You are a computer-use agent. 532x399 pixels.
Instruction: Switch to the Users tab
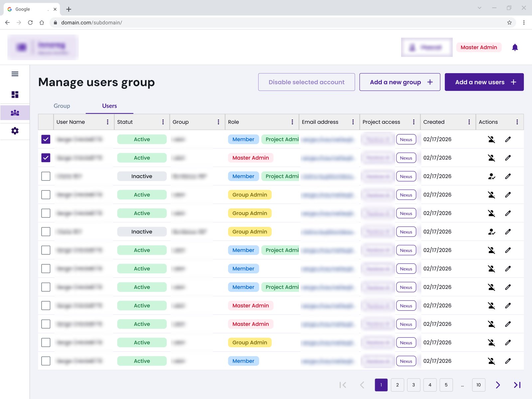click(109, 106)
